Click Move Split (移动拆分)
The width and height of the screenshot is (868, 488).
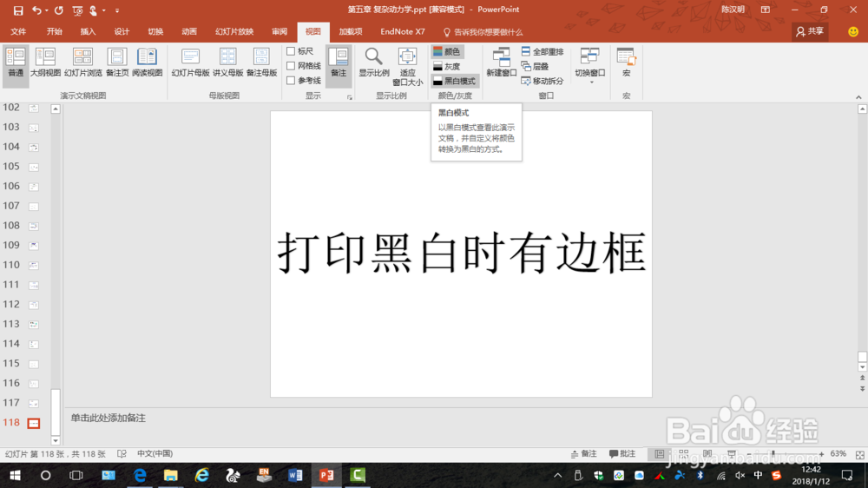pos(542,81)
